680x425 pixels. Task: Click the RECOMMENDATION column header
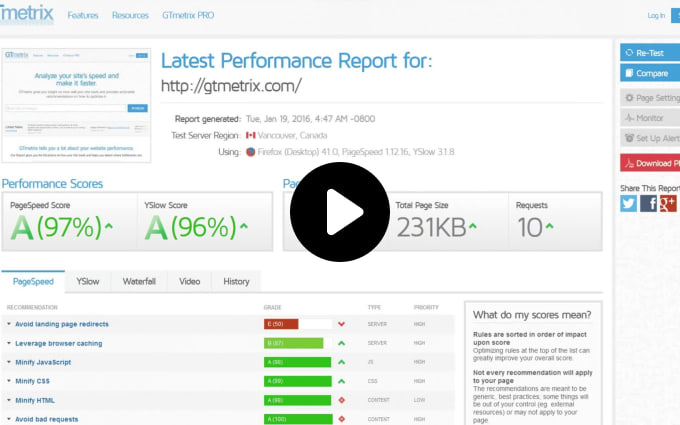pos(32,307)
